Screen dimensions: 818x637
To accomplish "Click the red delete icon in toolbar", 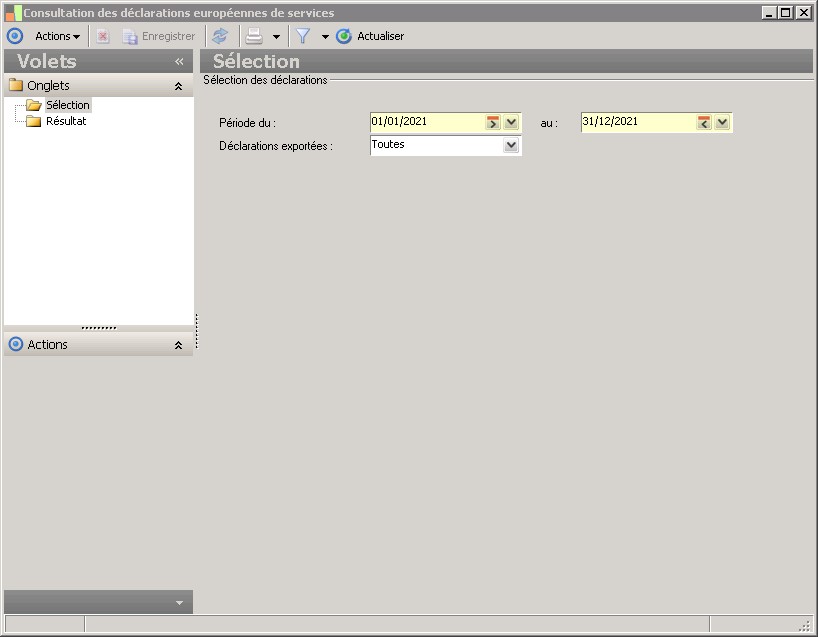I will pos(103,36).
